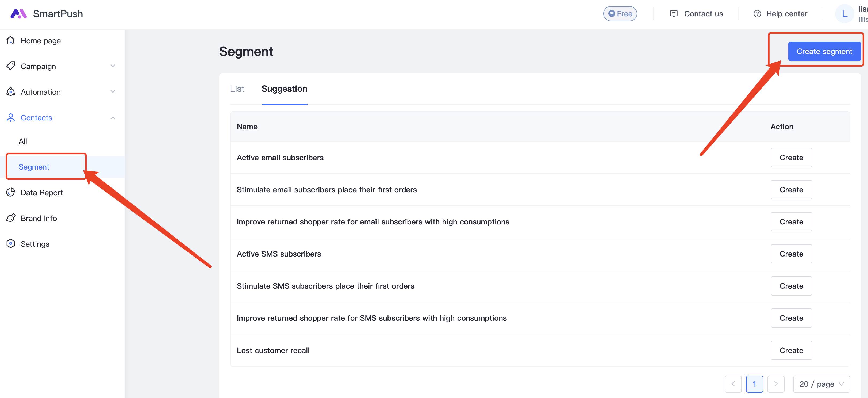Collapse the Contacts menu chevron

point(113,118)
